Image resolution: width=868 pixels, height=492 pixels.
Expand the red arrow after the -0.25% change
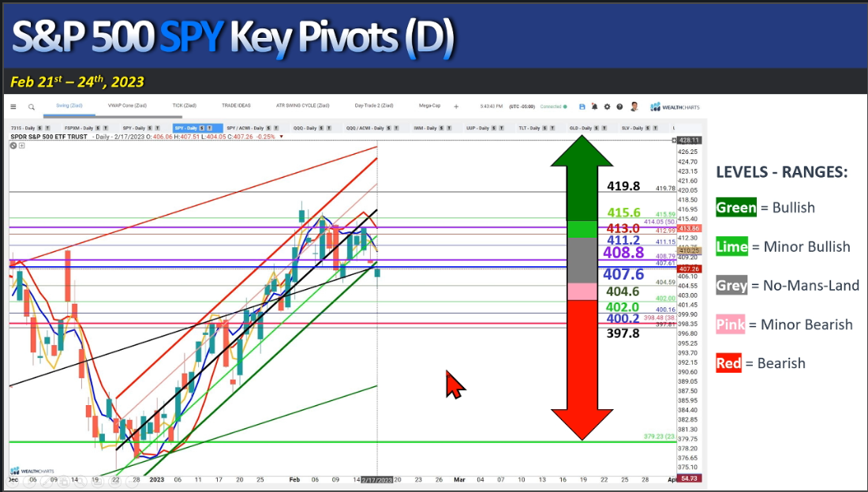281,137
